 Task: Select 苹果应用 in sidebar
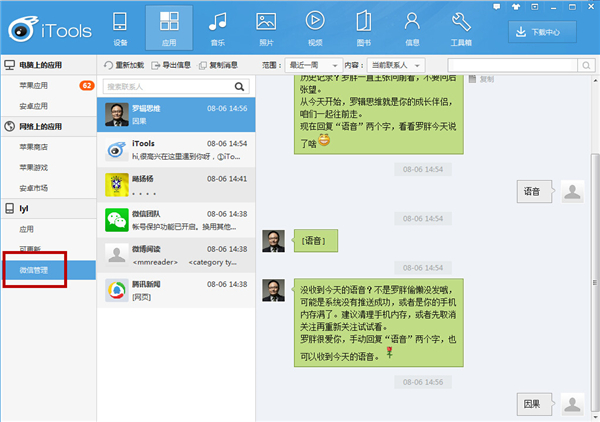[x=34, y=85]
